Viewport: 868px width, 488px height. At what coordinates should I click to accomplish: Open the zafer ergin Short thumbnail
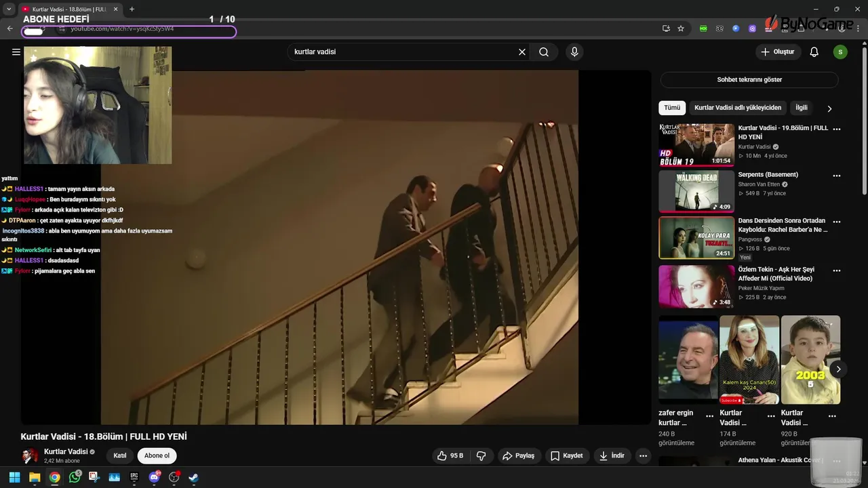(688, 360)
